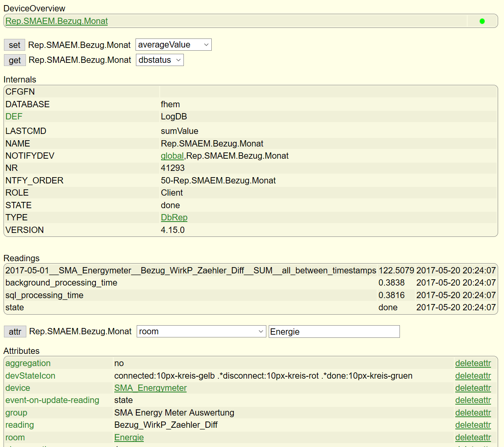The image size is (504, 447).
Task: Click deleteattr for event-on-update-reading
Action: 473,400
